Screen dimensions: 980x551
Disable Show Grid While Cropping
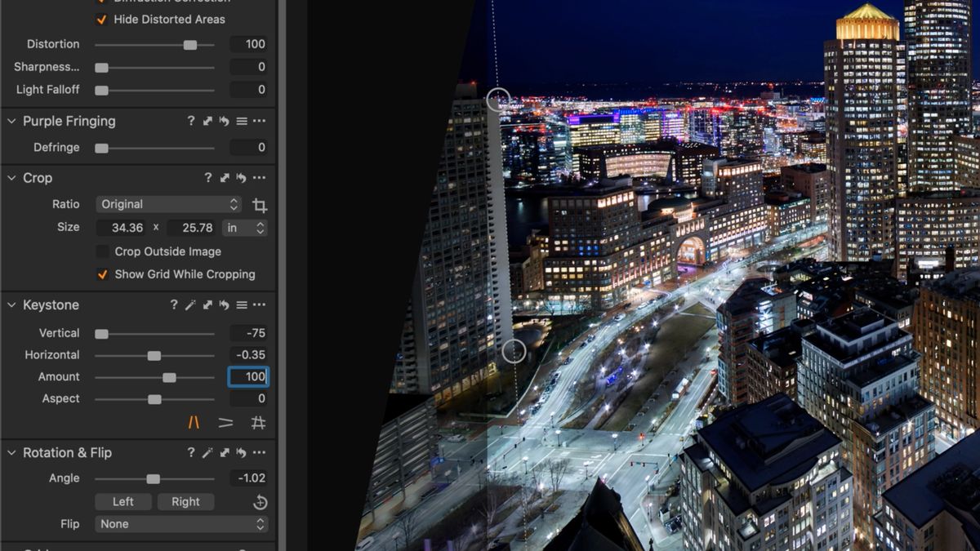coord(102,274)
